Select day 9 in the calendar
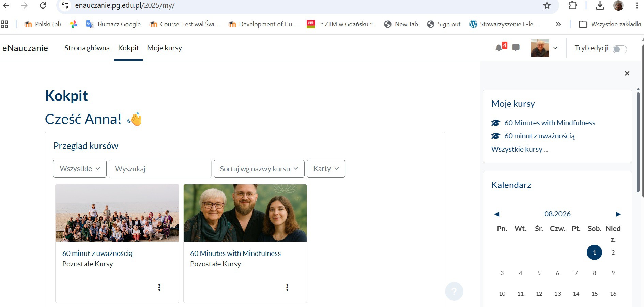644x307 pixels. pyautogui.click(x=613, y=273)
